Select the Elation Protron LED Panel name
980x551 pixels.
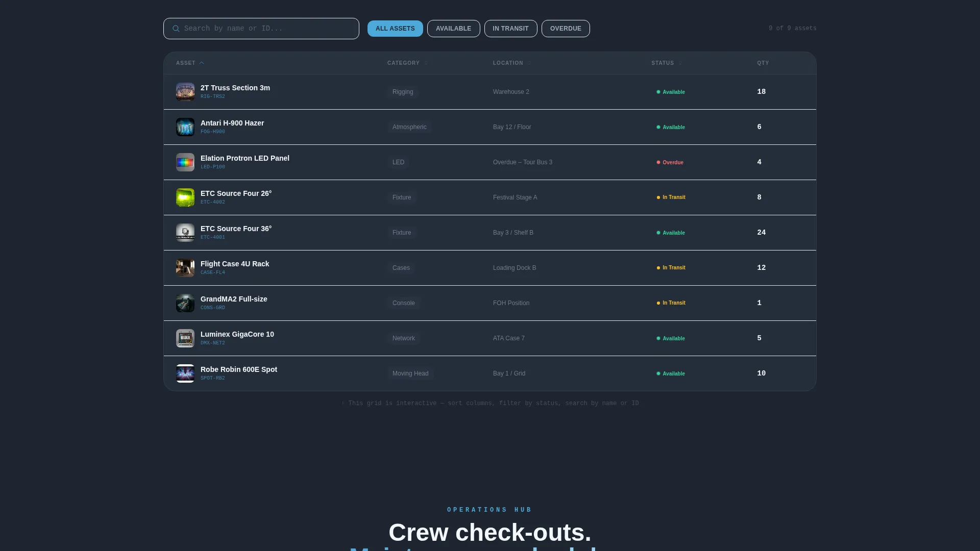[x=245, y=158]
